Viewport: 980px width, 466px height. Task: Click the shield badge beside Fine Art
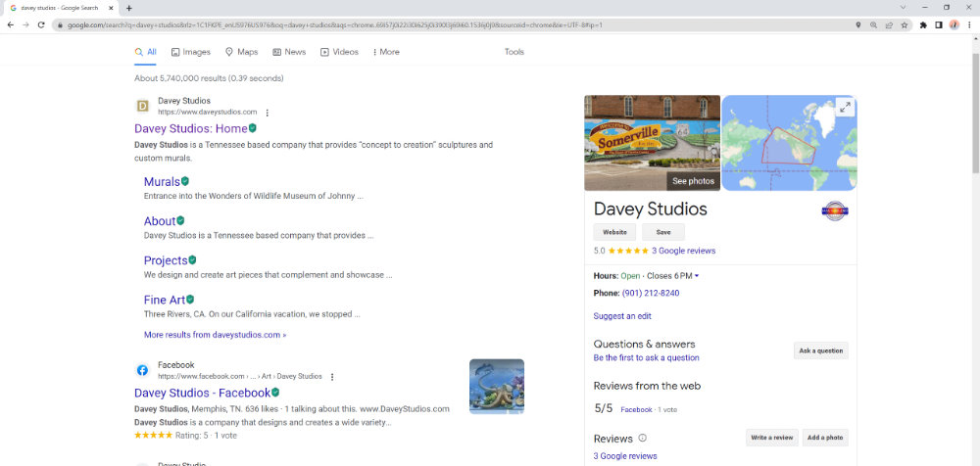tap(190, 300)
